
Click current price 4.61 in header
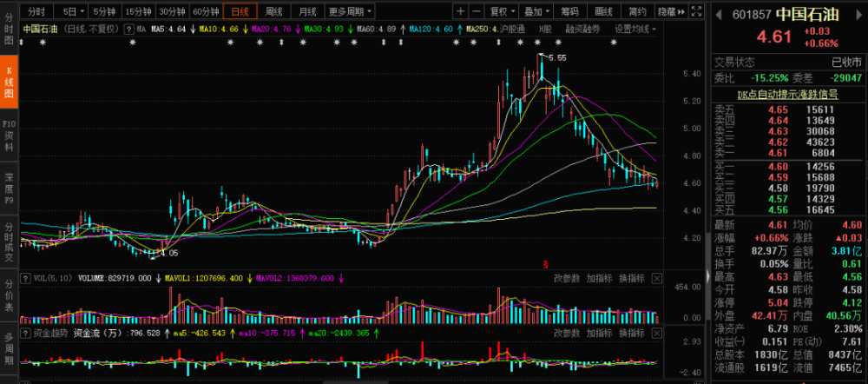774,37
